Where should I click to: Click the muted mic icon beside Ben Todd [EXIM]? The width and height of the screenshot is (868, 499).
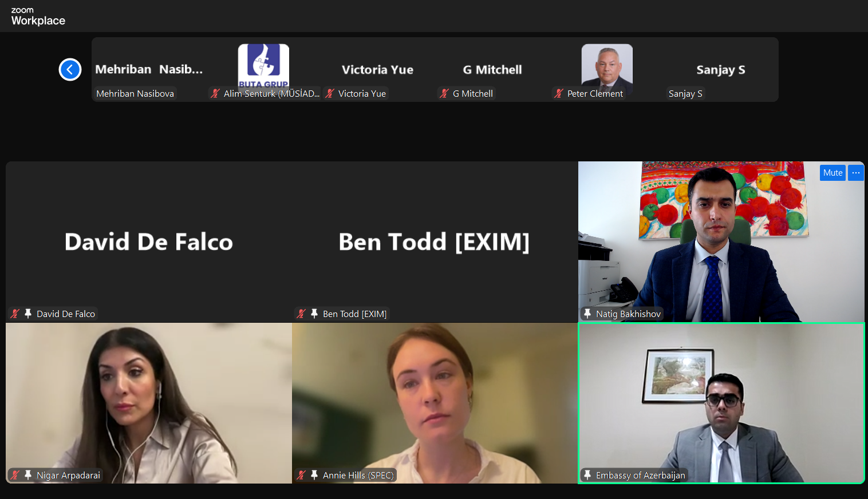pyautogui.click(x=301, y=314)
